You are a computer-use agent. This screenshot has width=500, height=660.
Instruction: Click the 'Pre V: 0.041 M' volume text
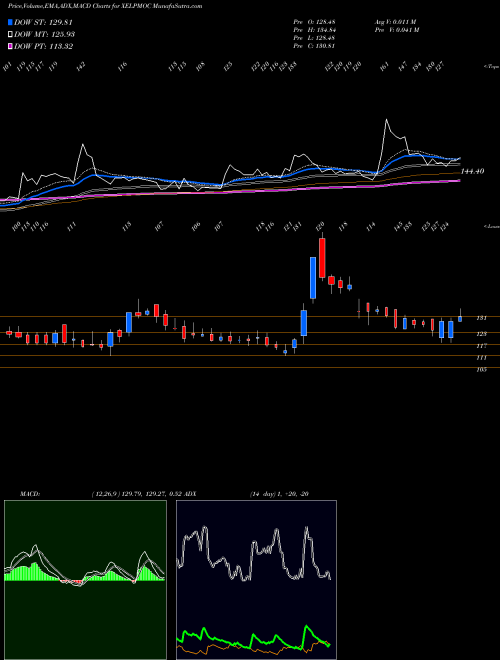pos(396,30)
